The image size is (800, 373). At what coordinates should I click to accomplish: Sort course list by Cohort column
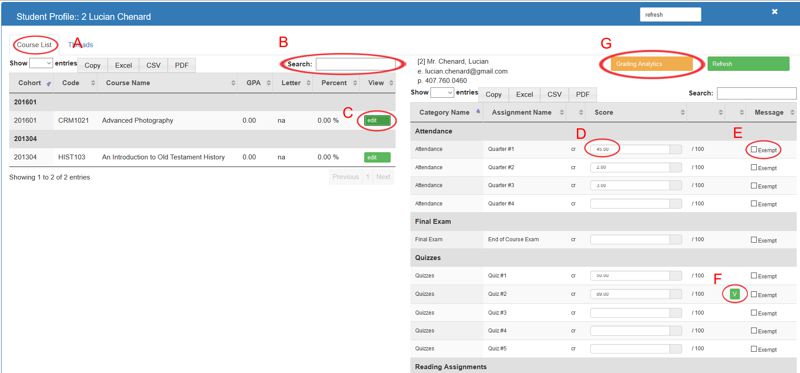(31, 83)
